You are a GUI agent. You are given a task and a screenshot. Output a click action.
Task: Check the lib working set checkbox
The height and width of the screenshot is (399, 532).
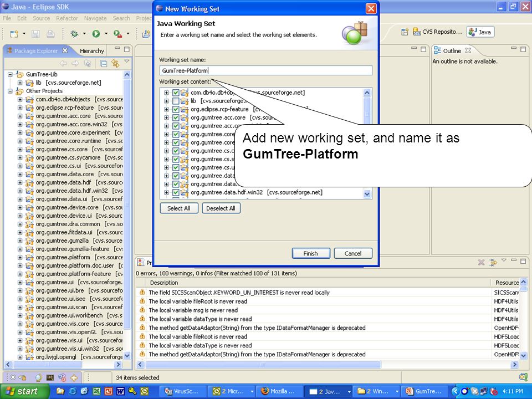click(176, 101)
